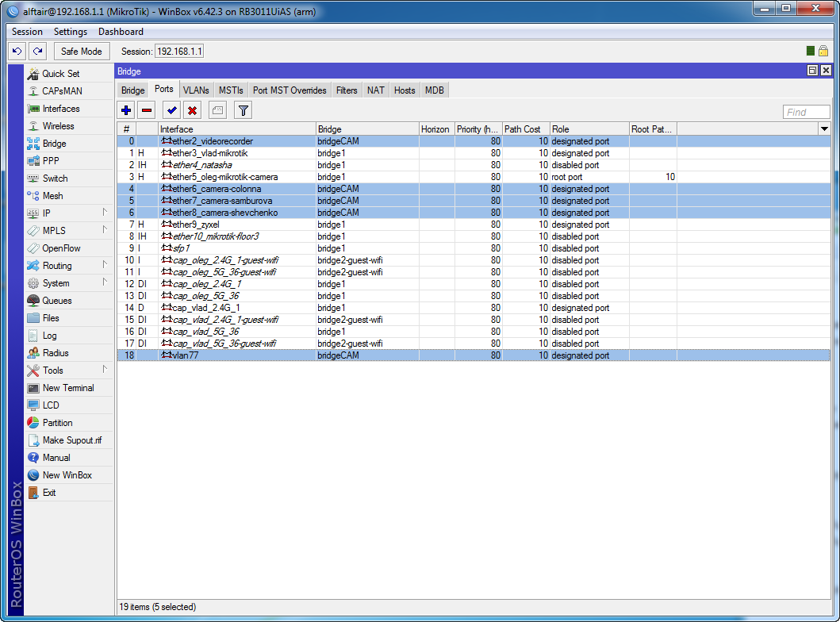The image size is (840, 622).
Task: Open OpenFlow in sidebar
Action: (69, 248)
